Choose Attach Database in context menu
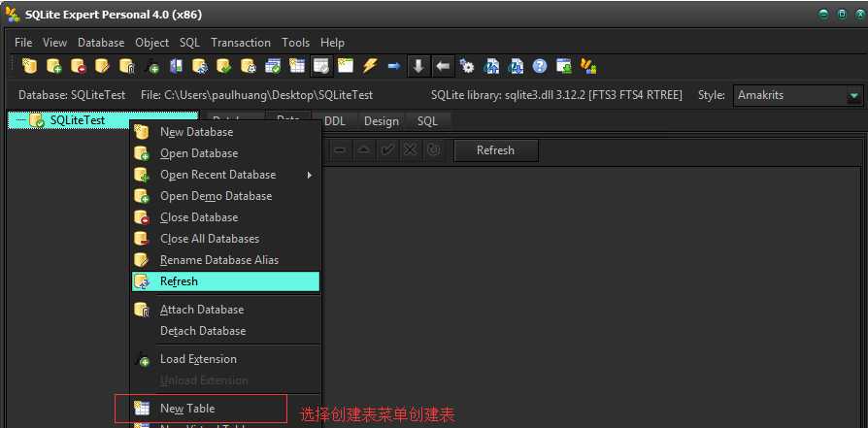 coord(226,310)
